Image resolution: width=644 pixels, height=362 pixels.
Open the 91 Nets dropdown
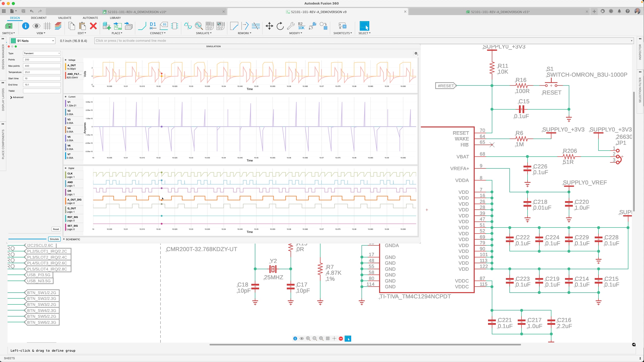point(32,40)
